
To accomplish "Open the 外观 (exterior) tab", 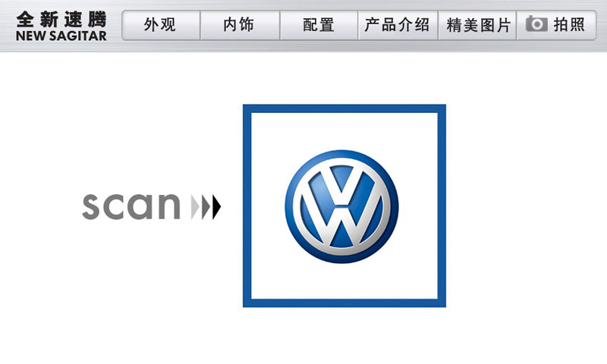I will pyautogui.click(x=161, y=25).
